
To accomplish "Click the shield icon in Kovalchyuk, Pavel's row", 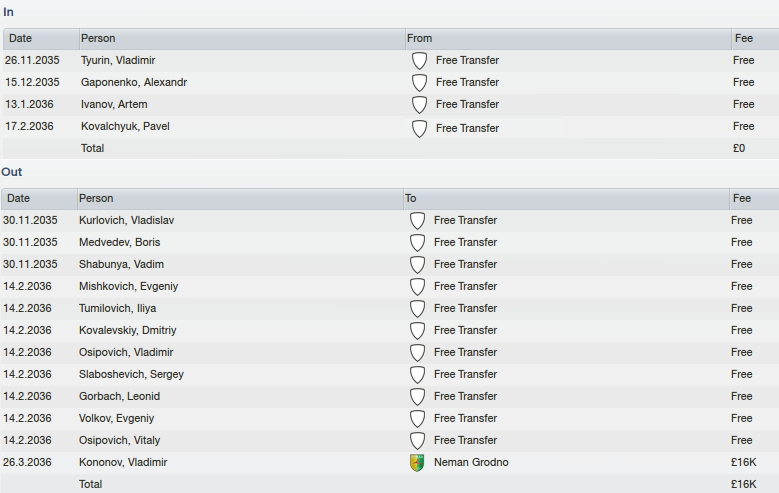I will (419, 129).
